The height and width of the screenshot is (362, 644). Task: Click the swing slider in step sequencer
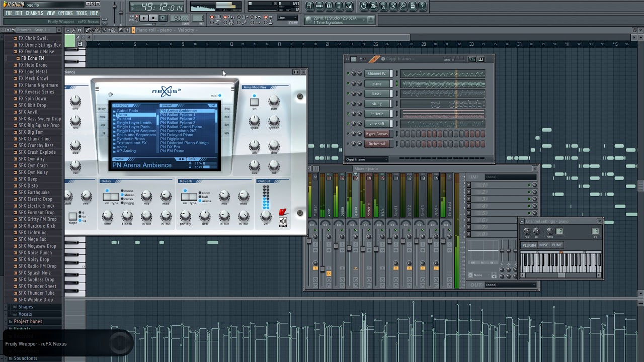[458, 59]
